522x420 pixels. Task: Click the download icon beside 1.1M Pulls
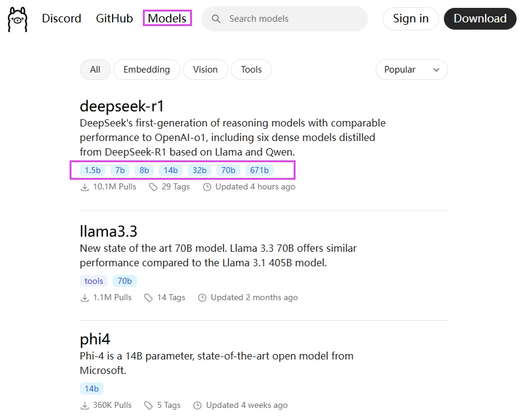pyautogui.click(x=83, y=297)
